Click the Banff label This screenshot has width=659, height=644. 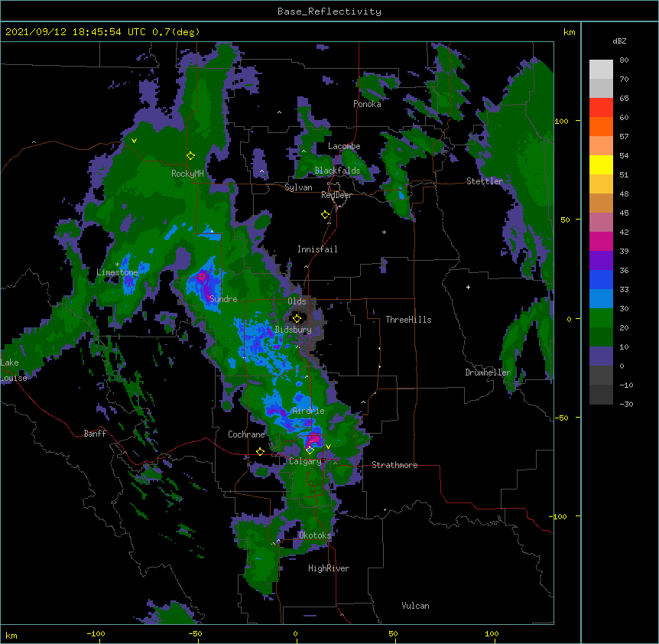coord(95,434)
